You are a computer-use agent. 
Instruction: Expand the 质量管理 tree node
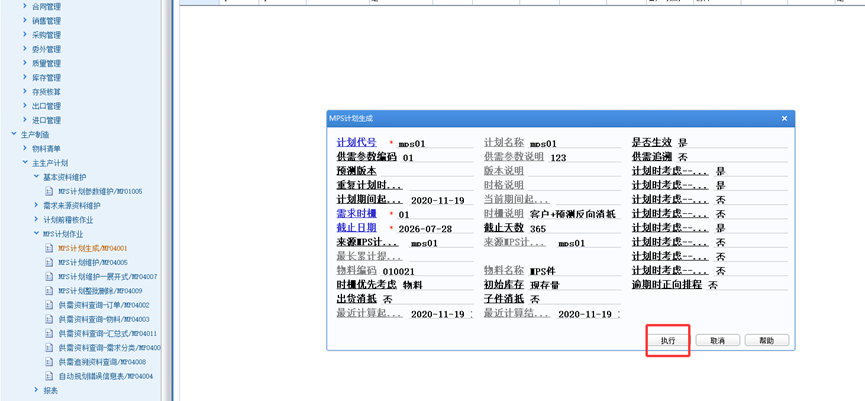click(x=25, y=63)
